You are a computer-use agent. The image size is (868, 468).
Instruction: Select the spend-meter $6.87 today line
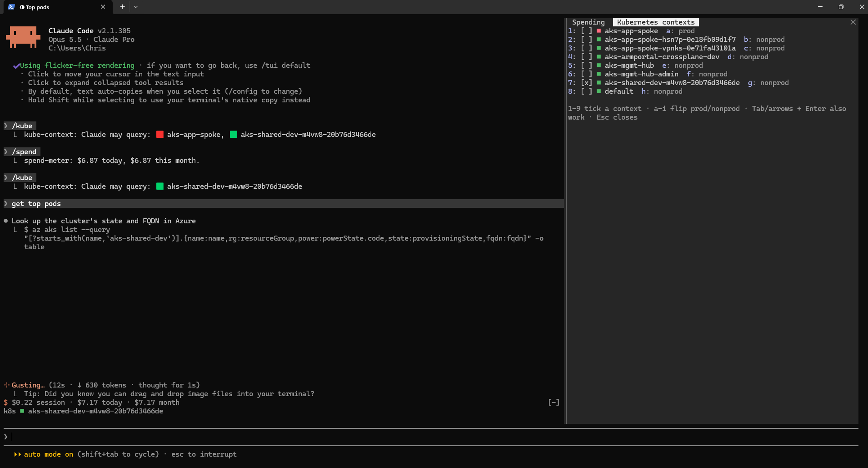112,161
